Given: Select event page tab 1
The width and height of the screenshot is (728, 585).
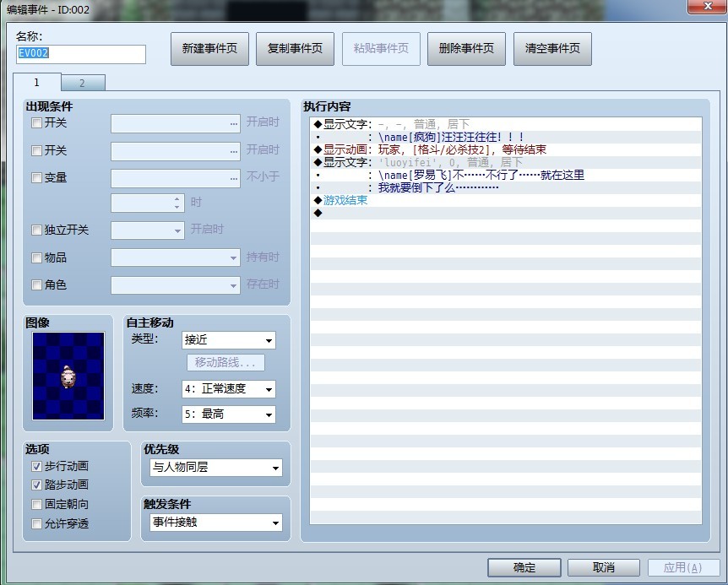Looking at the screenshot, I should [36, 82].
